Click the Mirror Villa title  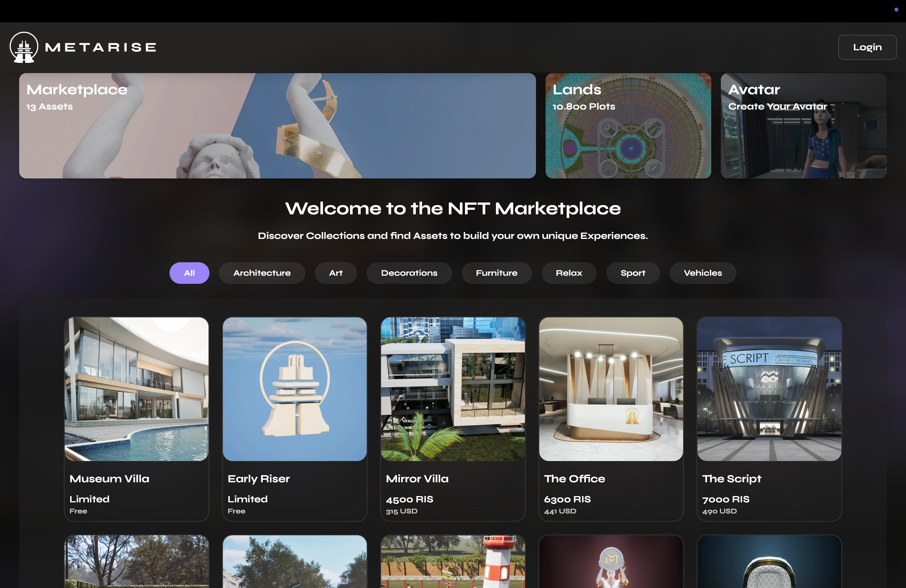click(x=417, y=479)
